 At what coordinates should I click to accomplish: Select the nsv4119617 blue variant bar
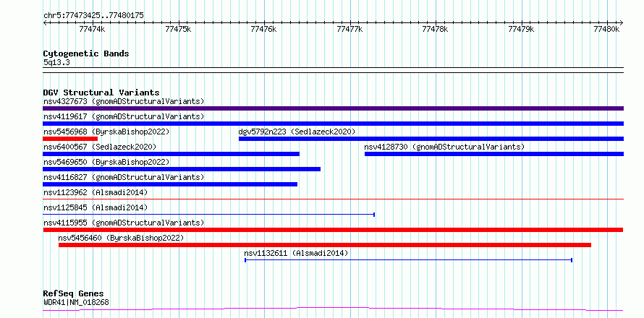[333, 124]
